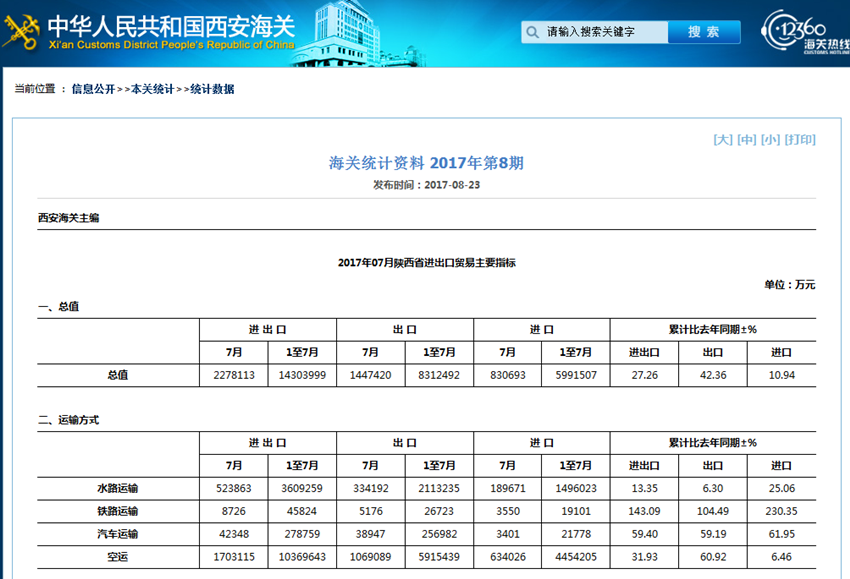The image size is (850, 579).
Task: Click the cell value 278759
Action: pos(302,534)
